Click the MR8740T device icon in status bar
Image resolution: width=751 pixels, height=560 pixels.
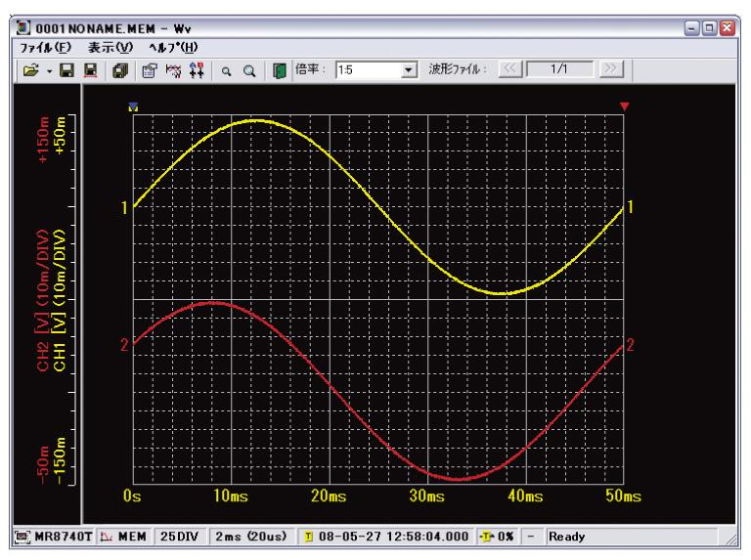pyautogui.click(x=22, y=537)
